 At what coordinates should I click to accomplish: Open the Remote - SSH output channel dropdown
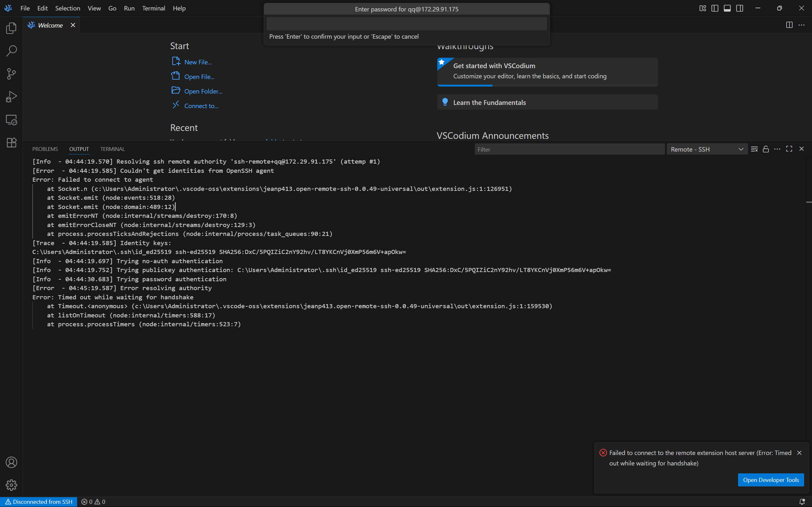coord(707,149)
